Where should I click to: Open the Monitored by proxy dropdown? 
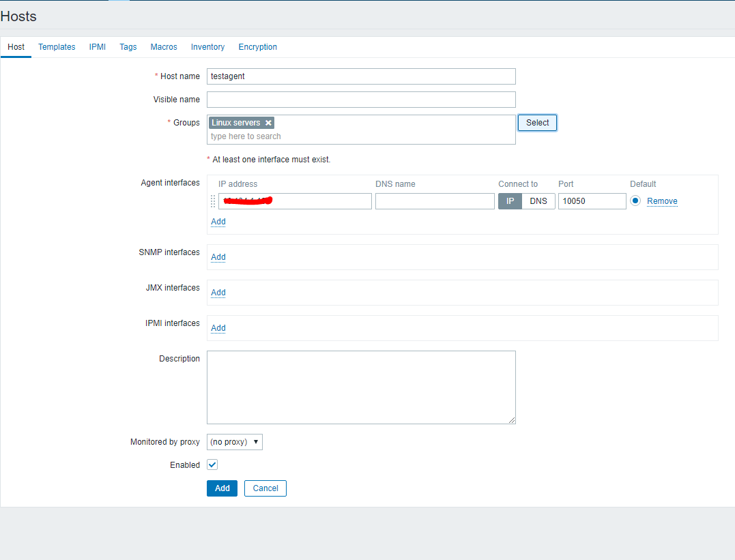pos(234,442)
